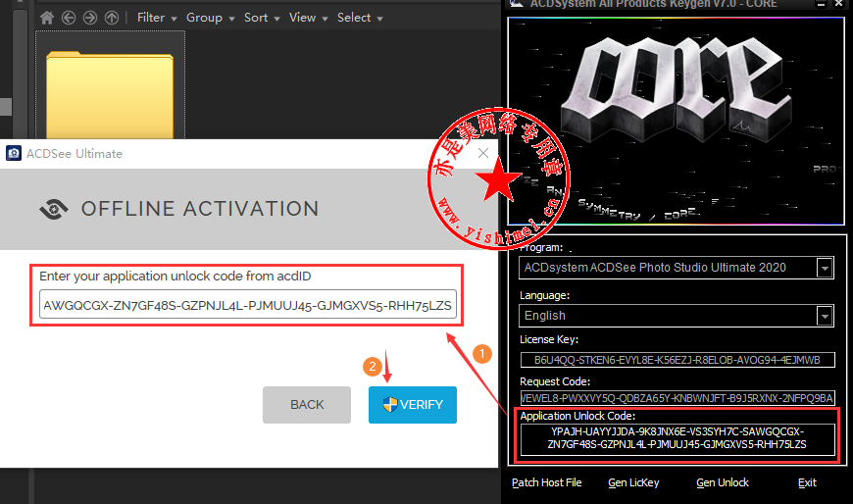Click Gen Unlock in keygen
The image size is (853, 504).
723,482
